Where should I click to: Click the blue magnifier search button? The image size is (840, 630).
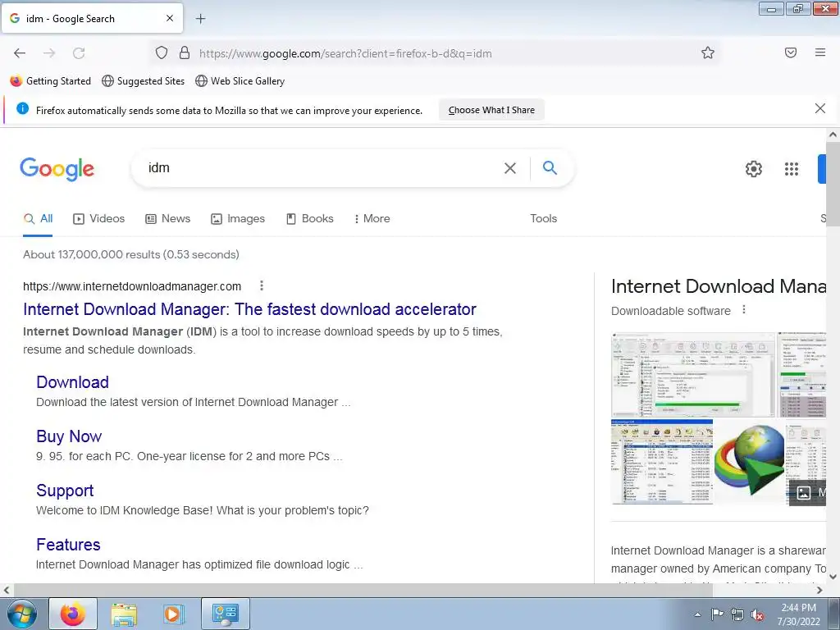click(x=550, y=167)
